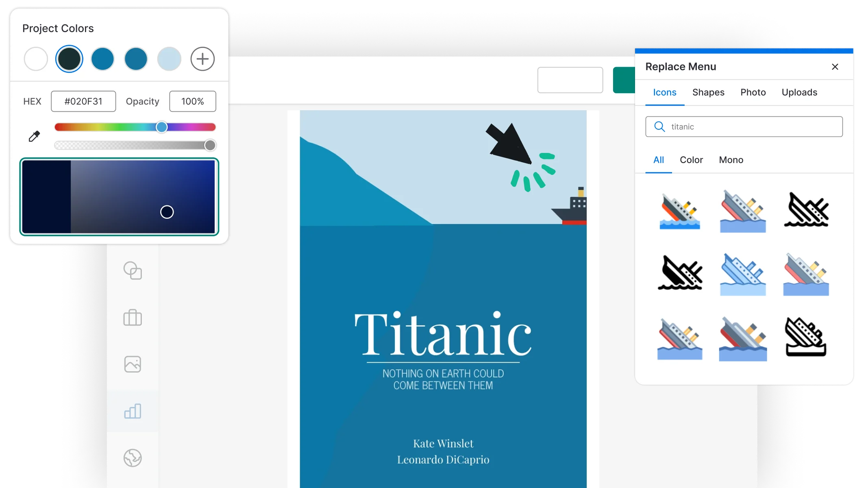This screenshot has height=488, width=868.
Task: Click the titanic search field
Action: pyautogui.click(x=744, y=127)
